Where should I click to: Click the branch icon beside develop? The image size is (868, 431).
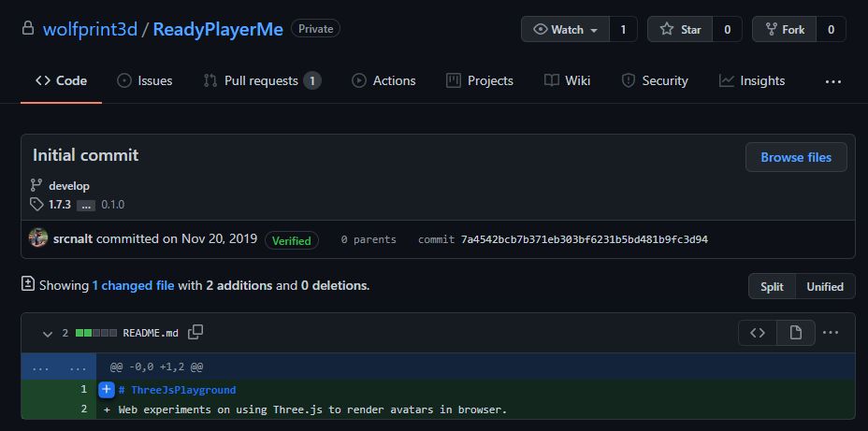(x=36, y=185)
